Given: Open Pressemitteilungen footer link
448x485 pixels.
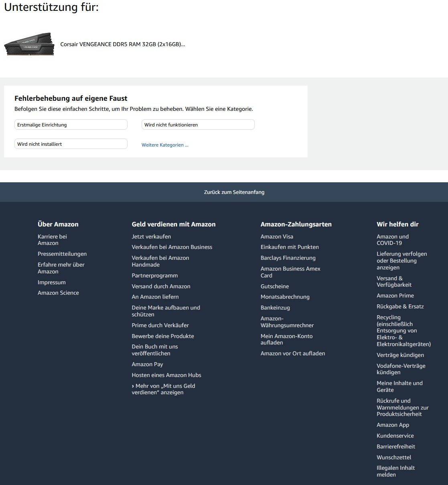Looking at the screenshot, I should (62, 254).
